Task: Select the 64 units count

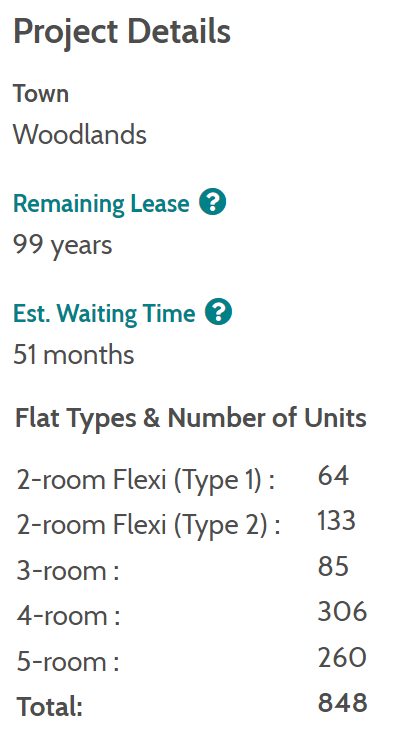Action: (x=334, y=475)
